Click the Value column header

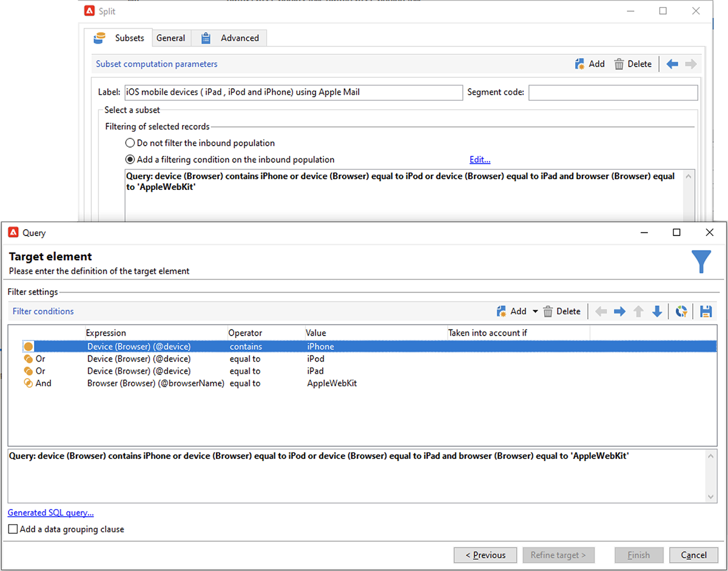pyautogui.click(x=376, y=333)
